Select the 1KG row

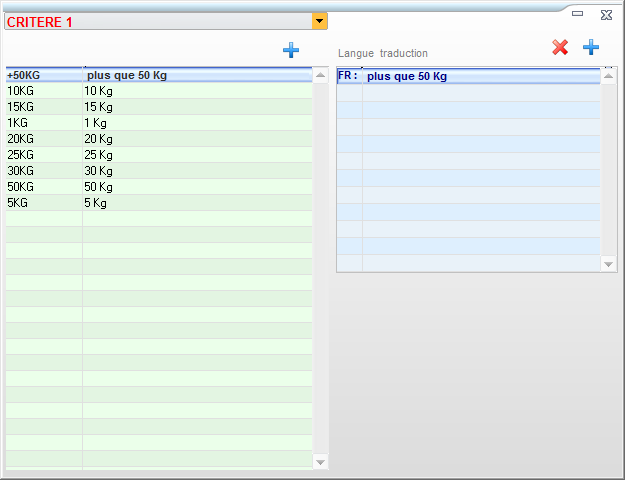click(158, 123)
